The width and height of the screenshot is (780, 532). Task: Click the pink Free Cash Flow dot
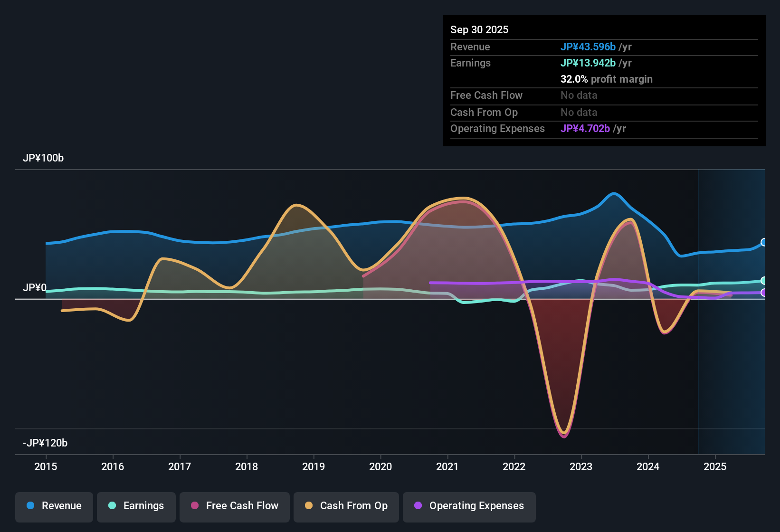pyautogui.click(x=195, y=506)
